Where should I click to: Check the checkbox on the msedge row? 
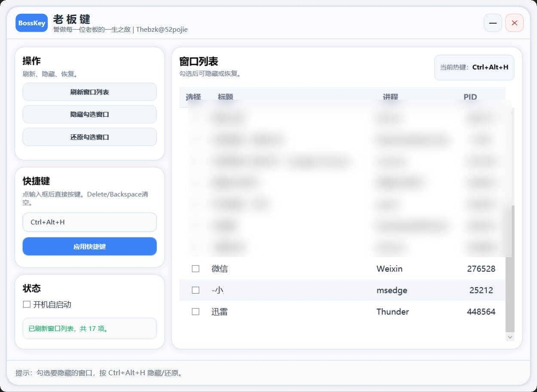(x=195, y=290)
